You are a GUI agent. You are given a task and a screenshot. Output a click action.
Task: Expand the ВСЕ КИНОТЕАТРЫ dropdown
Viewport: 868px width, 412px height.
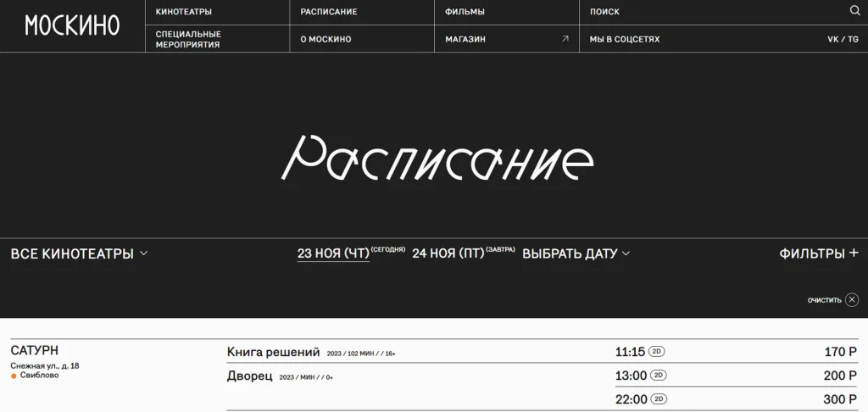(x=79, y=253)
